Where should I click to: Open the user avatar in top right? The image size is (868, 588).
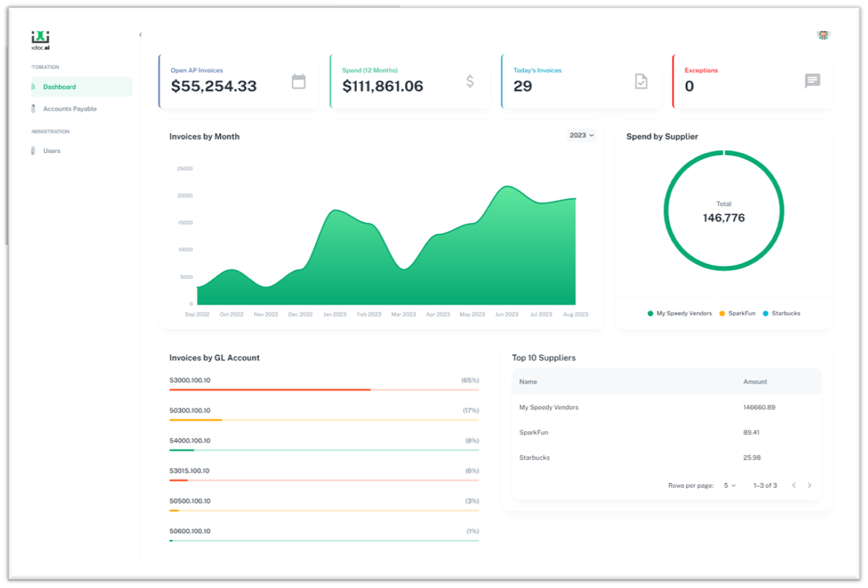[x=823, y=35]
